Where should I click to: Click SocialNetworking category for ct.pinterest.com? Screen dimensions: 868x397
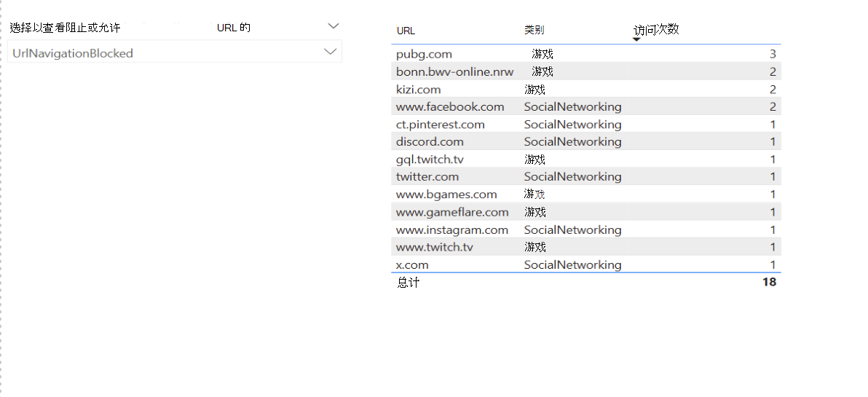pyautogui.click(x=573, y=124)
